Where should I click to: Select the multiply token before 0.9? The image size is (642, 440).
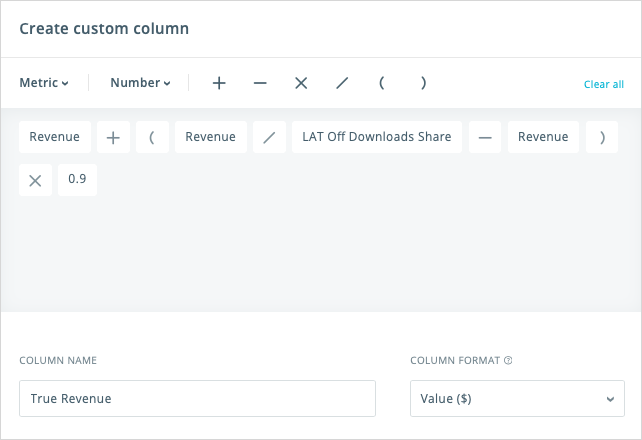(x=35, y=180)
